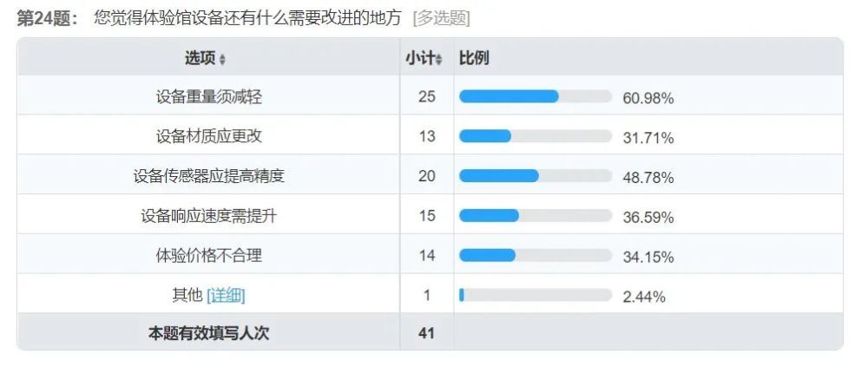Click the 2.44% bar for 其他
Image resolution: width=868 pixels, height=367 pixels.
(x=536, y=295)
